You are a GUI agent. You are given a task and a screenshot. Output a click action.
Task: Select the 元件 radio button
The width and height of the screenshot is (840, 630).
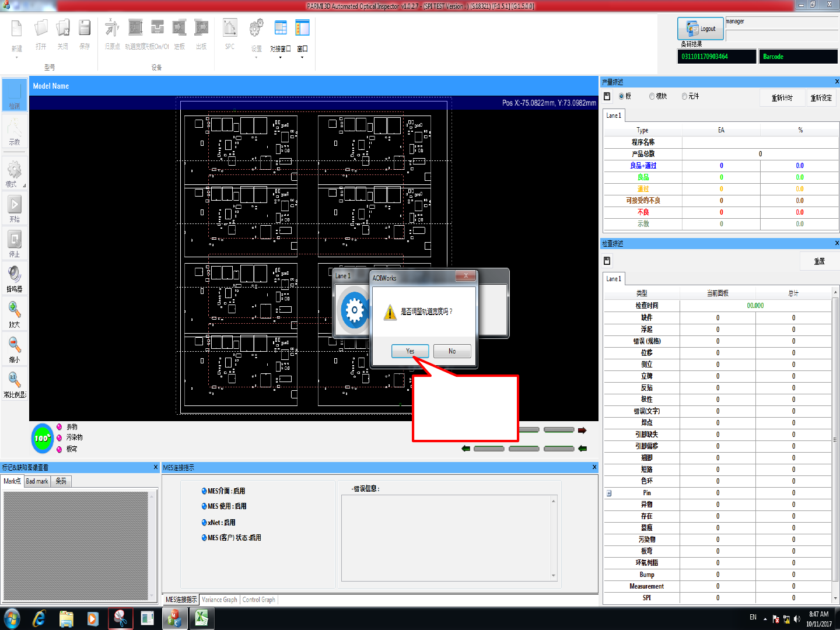pyautogui.click(x=685, y=96)
